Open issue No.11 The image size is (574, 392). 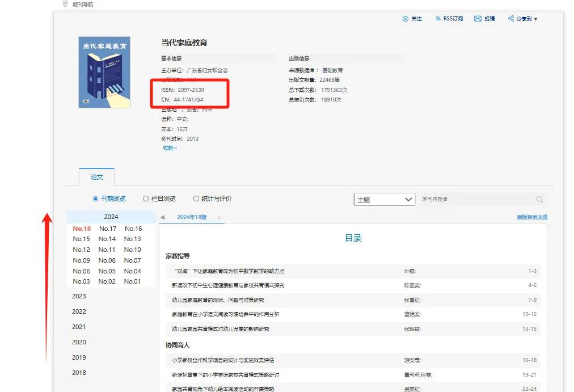pos(107,250)
